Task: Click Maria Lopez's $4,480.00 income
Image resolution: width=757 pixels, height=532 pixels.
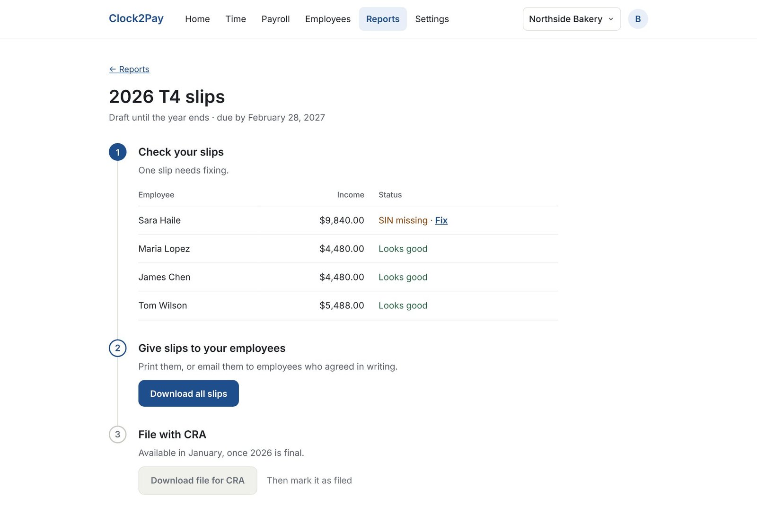Action: coord(342,249)
